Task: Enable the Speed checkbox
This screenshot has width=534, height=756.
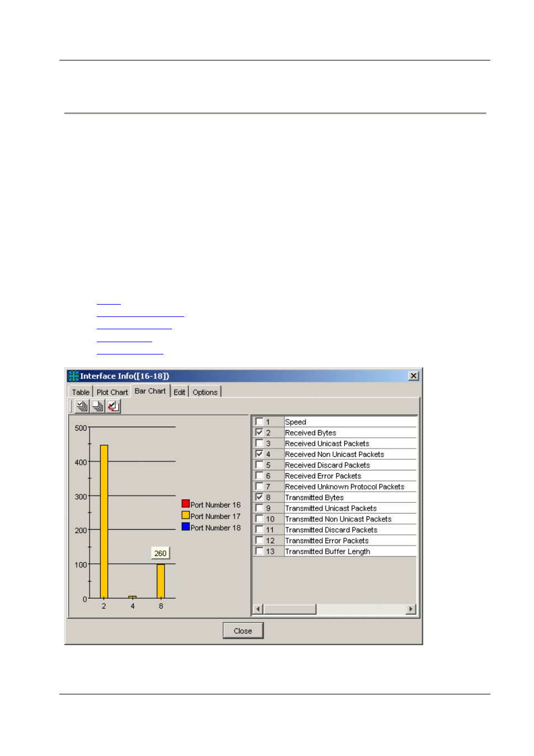Action: coord(259,421)
